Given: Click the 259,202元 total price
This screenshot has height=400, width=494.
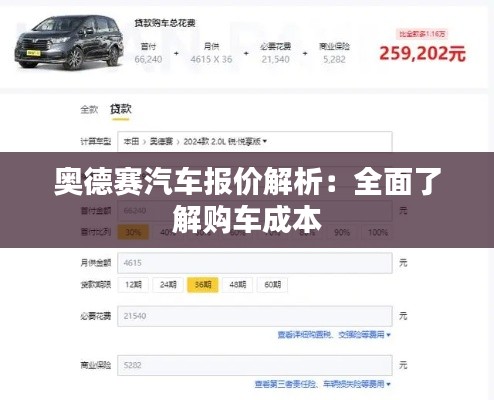Looking at the screenshot, I should click(422, 54).
